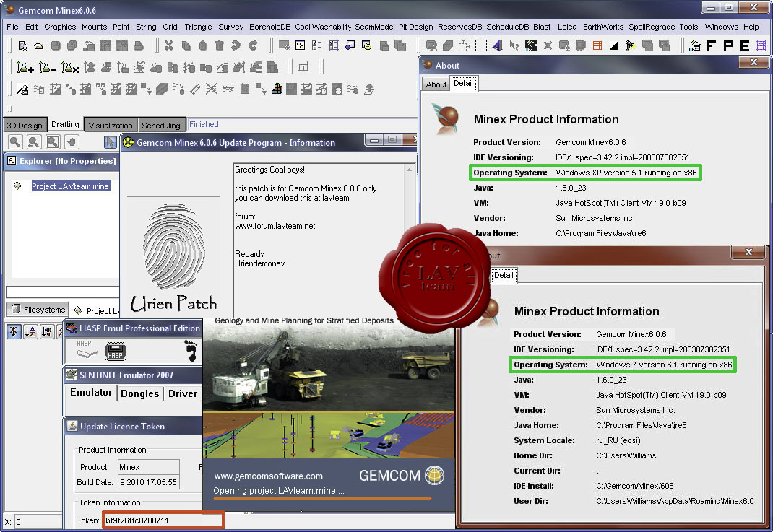773x532 pixels.
Task: Click scroll-up arrow in Update Program message box
Action: coord(409,170)
